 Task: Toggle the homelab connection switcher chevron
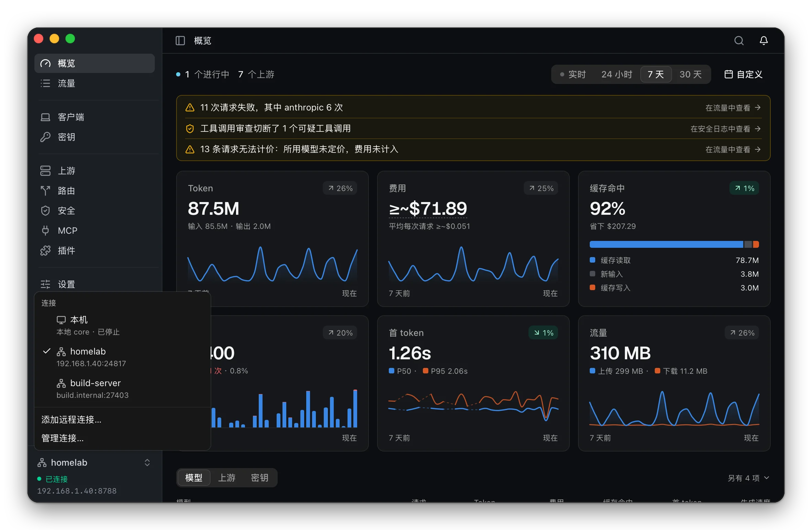pos(147,463)
